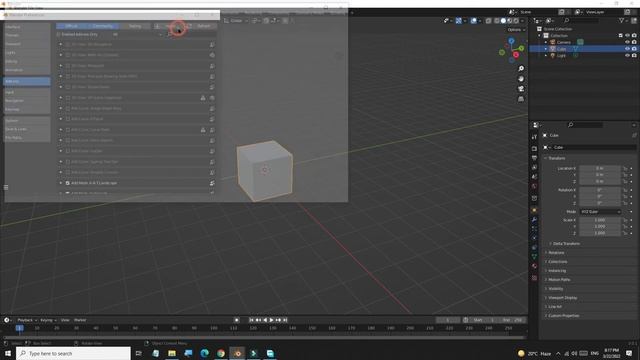
Task: Open the timeline Playback menu
Action: 27,320
